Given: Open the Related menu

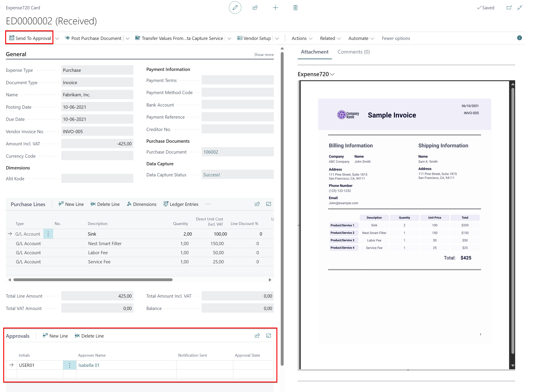Looking at the screenshot, I should coord(330,38).
